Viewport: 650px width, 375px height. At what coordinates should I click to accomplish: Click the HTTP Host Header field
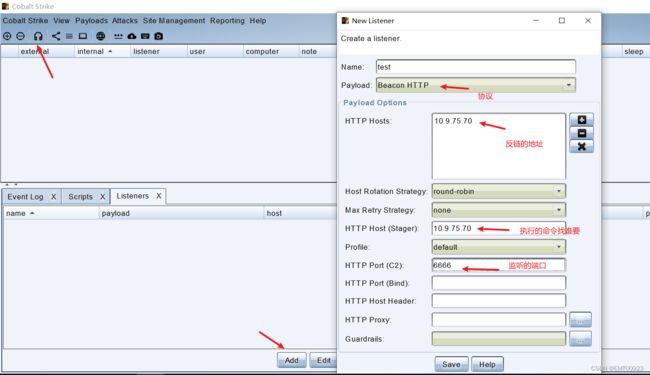(x=498, y=301)
